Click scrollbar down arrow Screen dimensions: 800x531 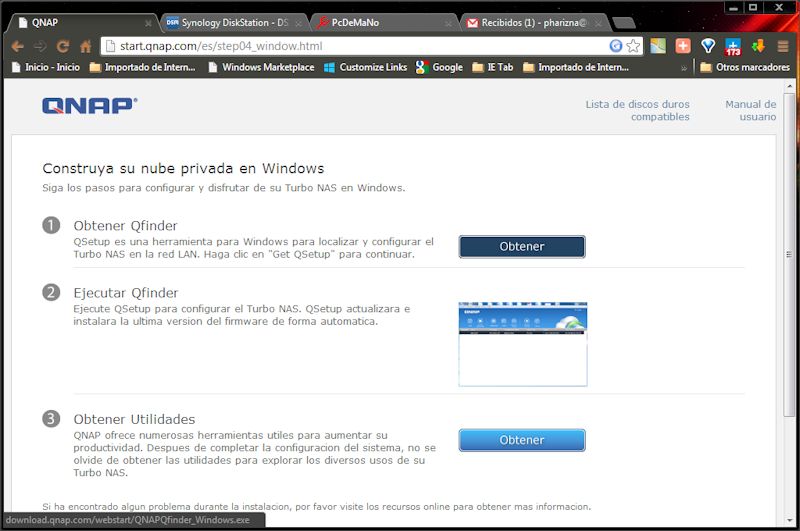click(789, 520)
